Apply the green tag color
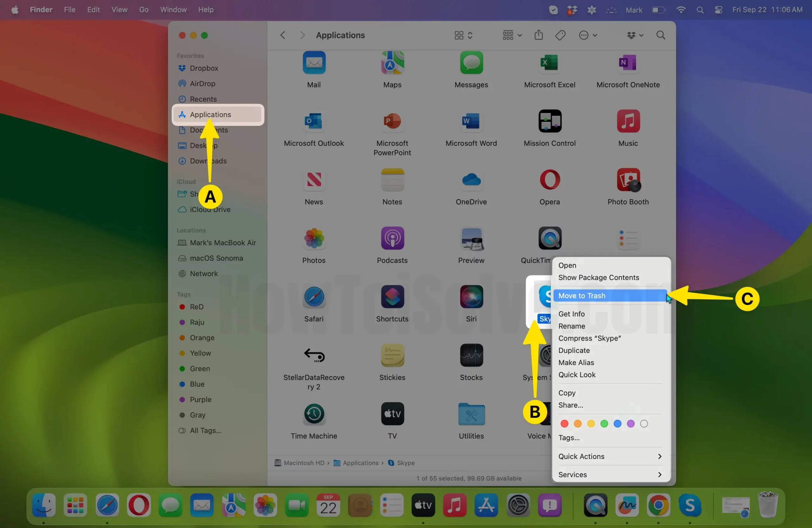The image size is (812, 528). coord(604,424)
